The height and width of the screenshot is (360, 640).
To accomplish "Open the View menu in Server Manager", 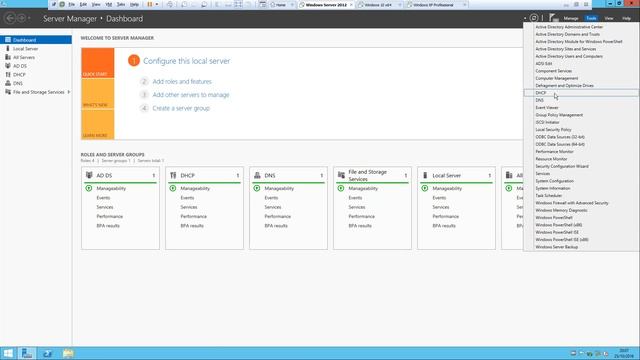I will pos(609,18).
